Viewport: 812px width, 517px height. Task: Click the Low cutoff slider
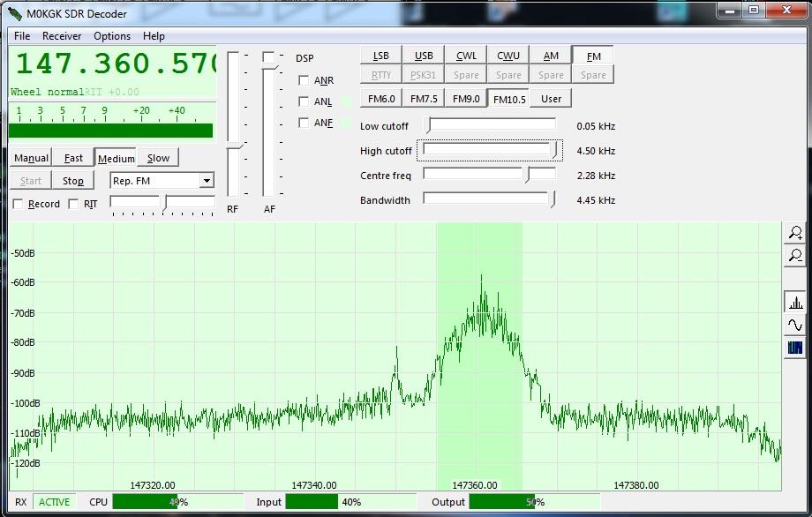tap(490, 126)
